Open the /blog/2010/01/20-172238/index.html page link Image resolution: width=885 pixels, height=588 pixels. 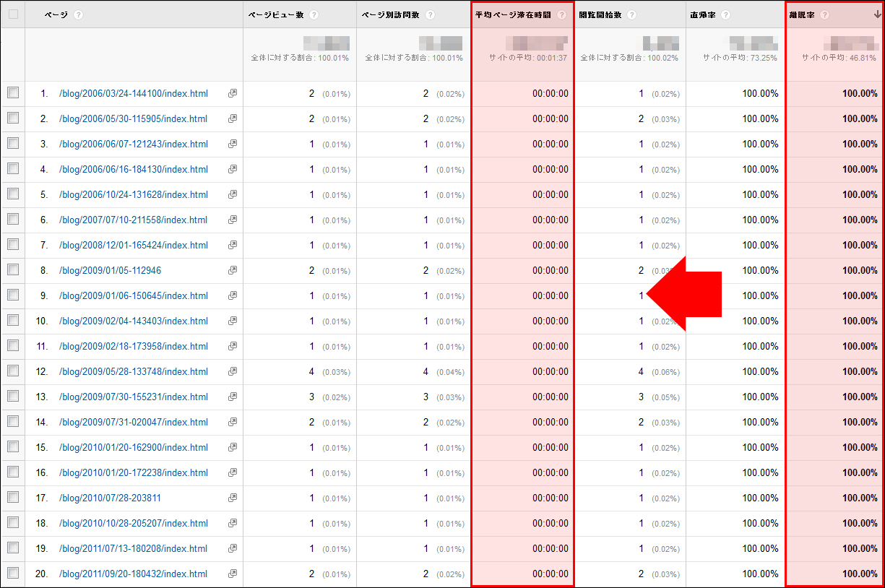click(x=134, y=472)
